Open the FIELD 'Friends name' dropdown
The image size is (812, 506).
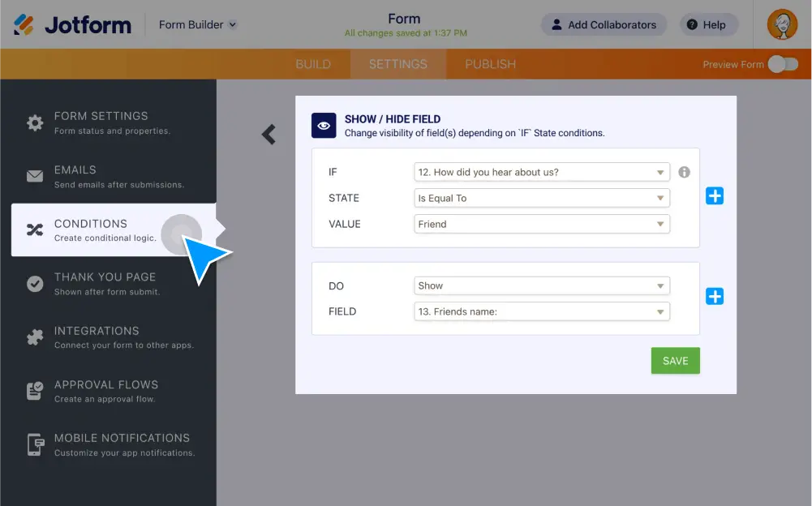(542, 311)
